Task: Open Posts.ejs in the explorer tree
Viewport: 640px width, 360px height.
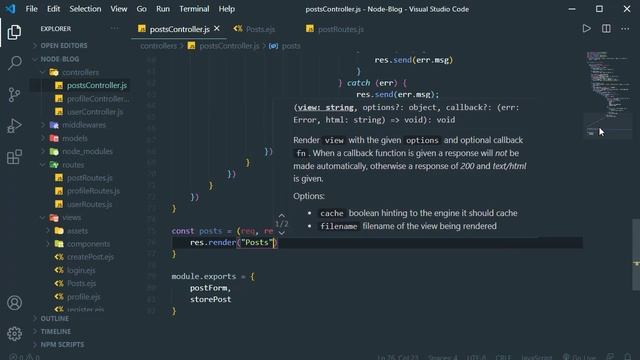Action: tap(81, 283)
